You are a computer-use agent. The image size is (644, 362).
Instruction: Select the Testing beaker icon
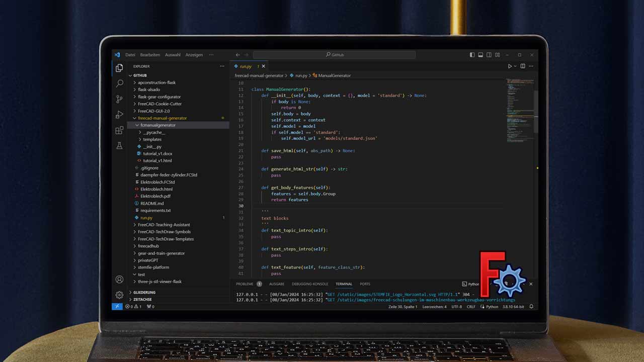[119, 145]
